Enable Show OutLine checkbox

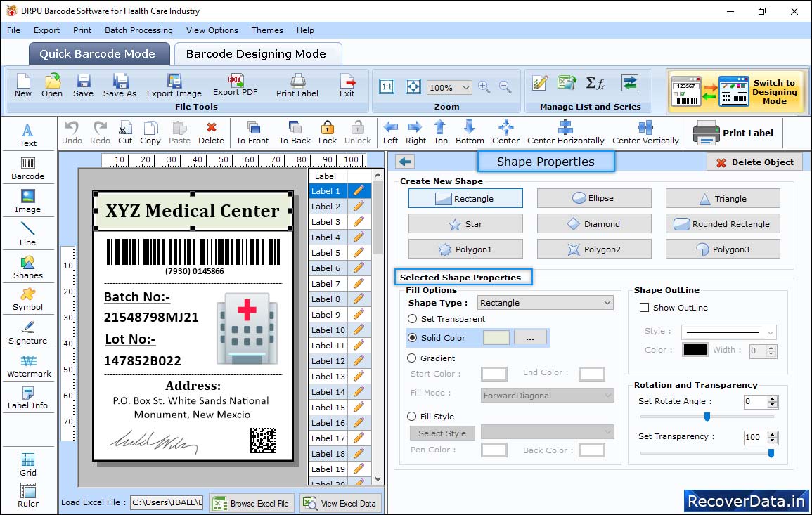(644, 308)
